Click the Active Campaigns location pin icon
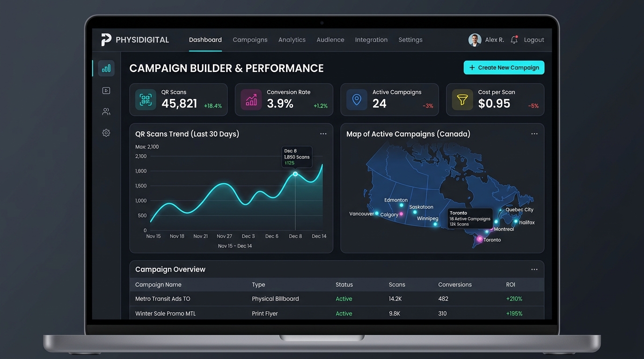Screen dimensions: 644x359 pyautogui.click(x=357, y=100)
